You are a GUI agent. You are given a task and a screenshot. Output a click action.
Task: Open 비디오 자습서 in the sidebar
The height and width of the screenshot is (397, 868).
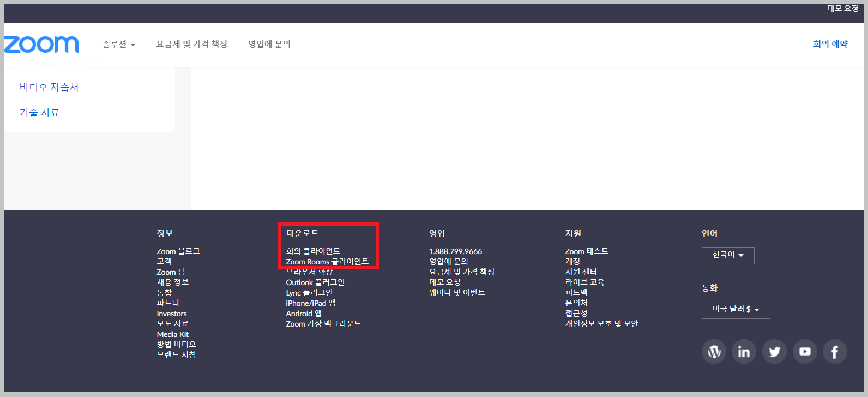[x=49, y=87]
